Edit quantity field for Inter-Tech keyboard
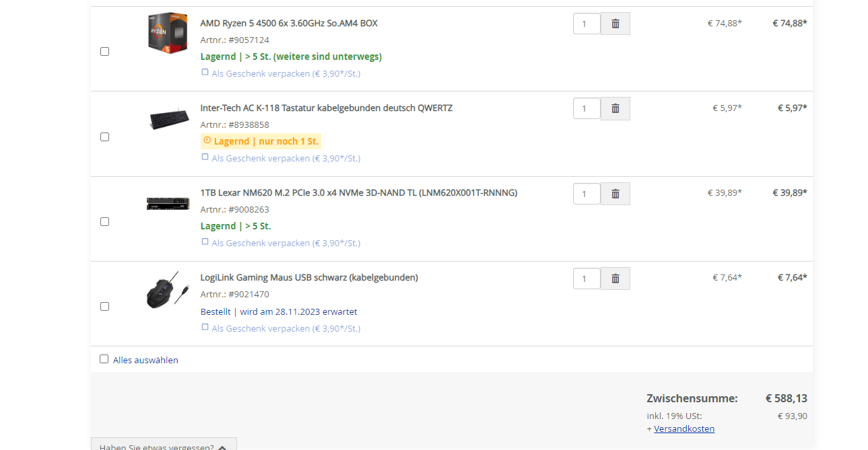Viewport: 868px width, 450px height. pyautogui.click(x=587, y=108)
